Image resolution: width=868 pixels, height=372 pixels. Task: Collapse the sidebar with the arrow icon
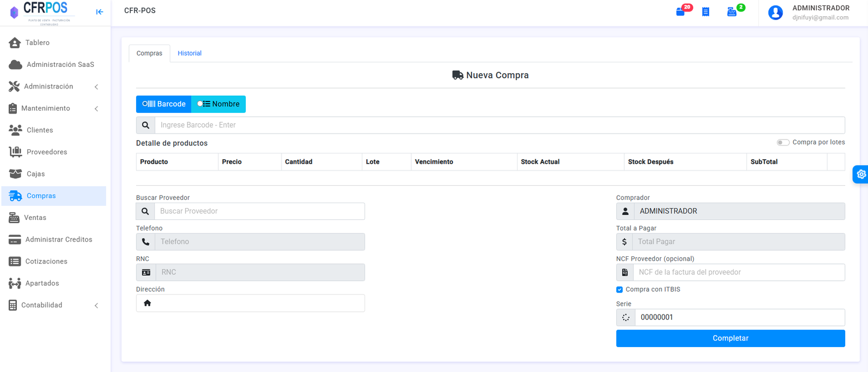[x=99, y=12]
